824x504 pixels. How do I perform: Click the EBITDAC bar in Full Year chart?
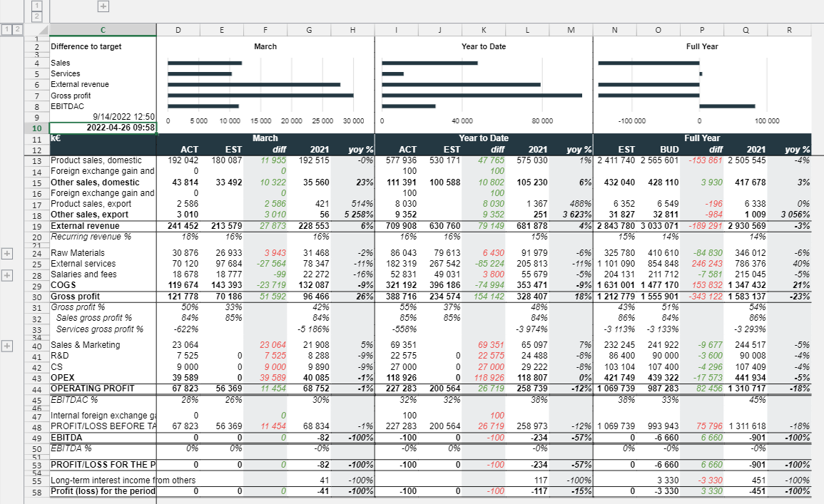point(727,106)
